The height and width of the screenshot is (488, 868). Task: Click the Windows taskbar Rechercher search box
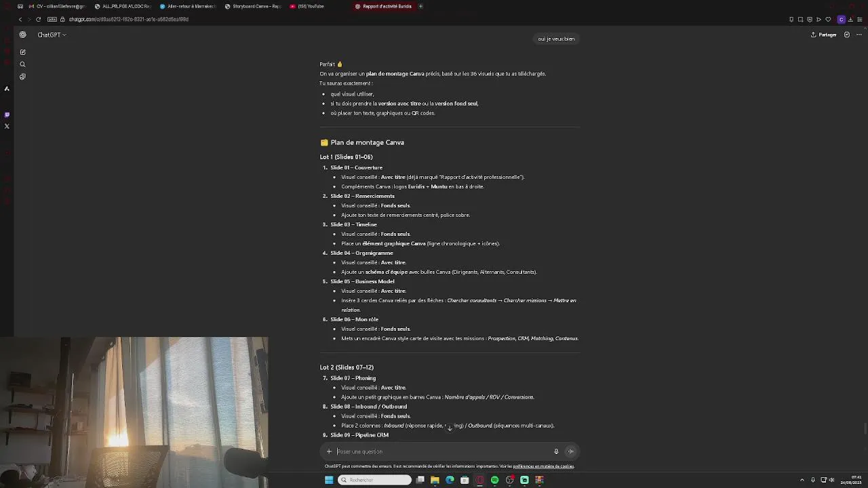(375, 480)
